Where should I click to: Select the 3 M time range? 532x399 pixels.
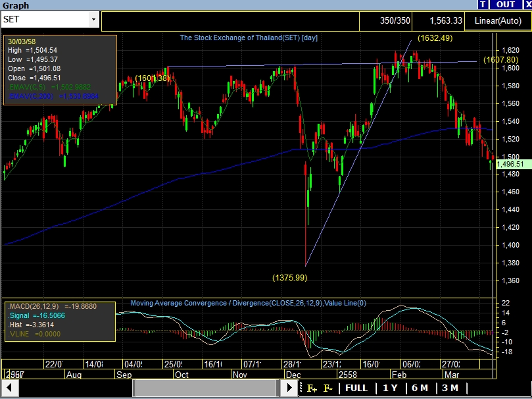[x=450, y=388]
